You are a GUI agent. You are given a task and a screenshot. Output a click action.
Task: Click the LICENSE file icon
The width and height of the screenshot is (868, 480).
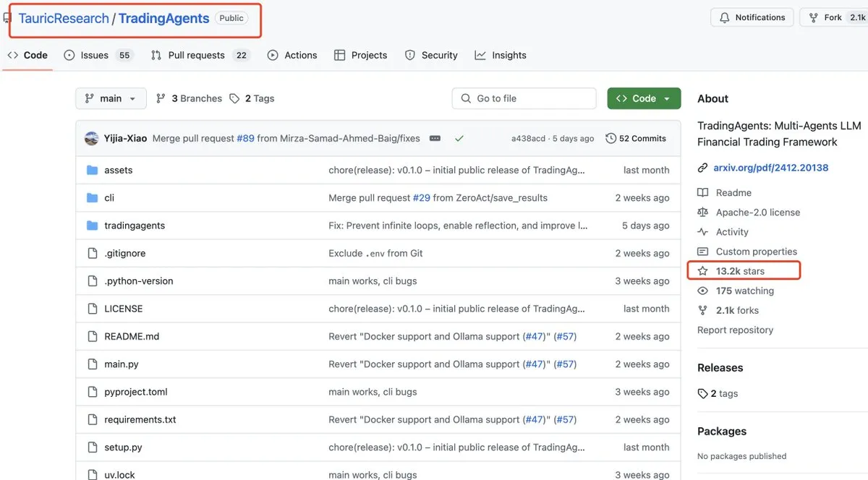[92, 309]
